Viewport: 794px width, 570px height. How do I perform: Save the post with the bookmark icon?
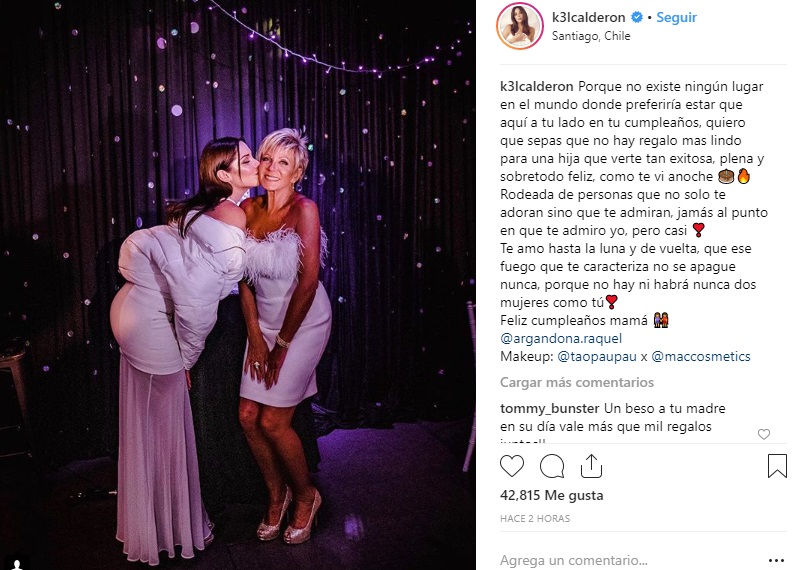pyautogui.click(x=777, y=466)
